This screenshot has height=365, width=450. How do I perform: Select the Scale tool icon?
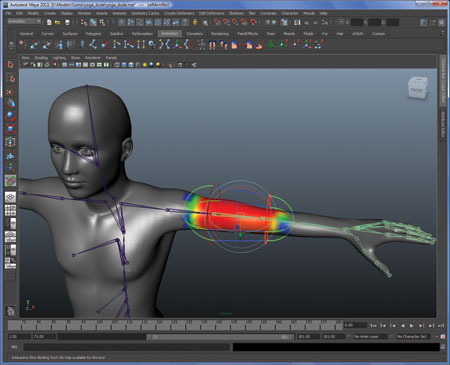[10, 129]
